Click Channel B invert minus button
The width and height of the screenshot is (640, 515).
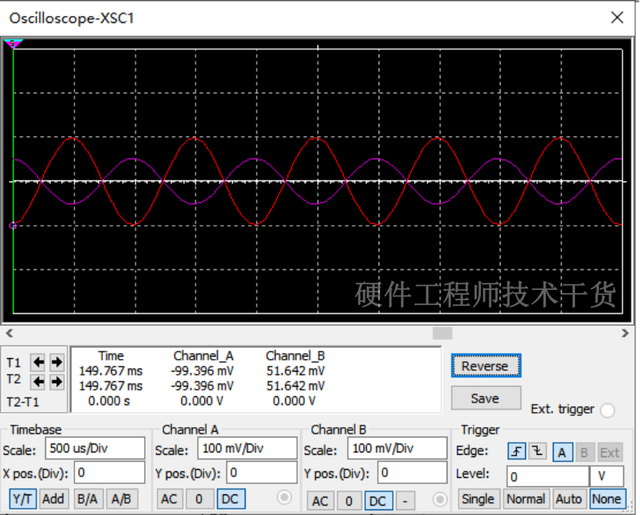click(405, 500)
